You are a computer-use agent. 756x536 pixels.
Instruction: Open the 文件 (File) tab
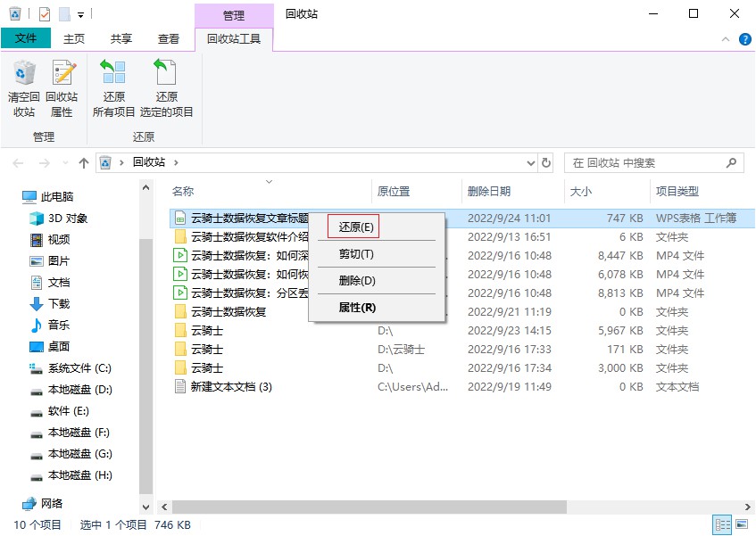26,38
